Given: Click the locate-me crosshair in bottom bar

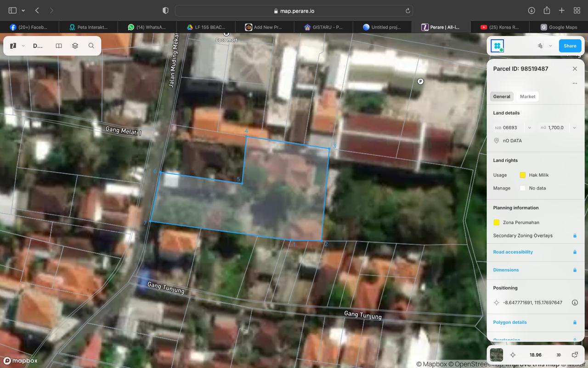Looking at the screenshot, I should coord(513,355).
